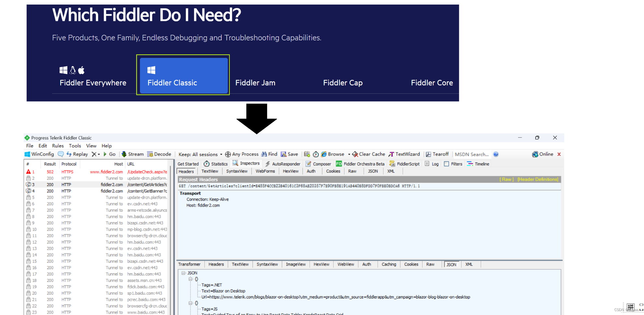Viewport: 644px width, 315px height.
Task: Open the View menu
Action: [x=91, y=146]
